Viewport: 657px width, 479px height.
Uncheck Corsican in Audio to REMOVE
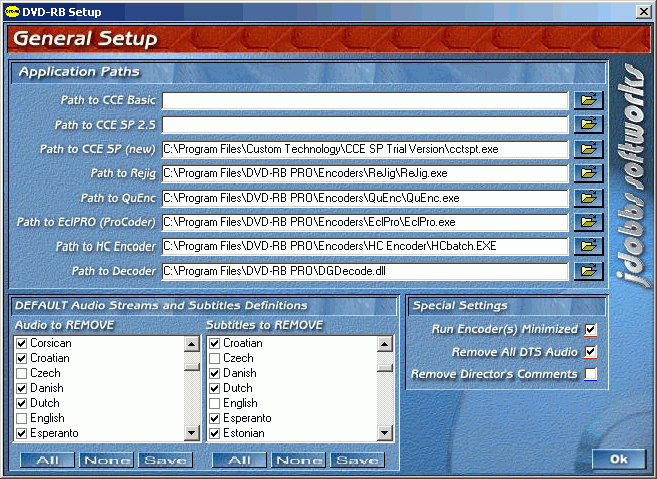21,344
